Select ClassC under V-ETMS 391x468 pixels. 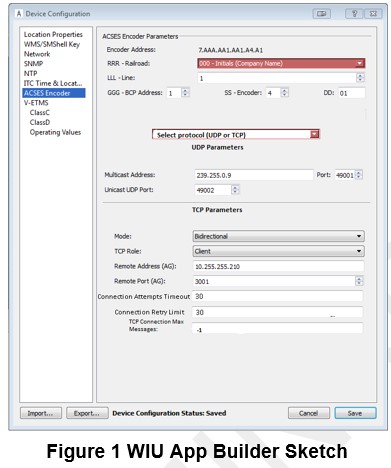[x=40, y=113]
